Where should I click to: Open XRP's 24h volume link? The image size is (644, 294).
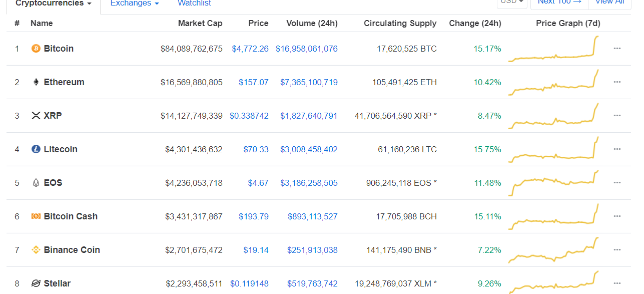(x=309, y=116)
